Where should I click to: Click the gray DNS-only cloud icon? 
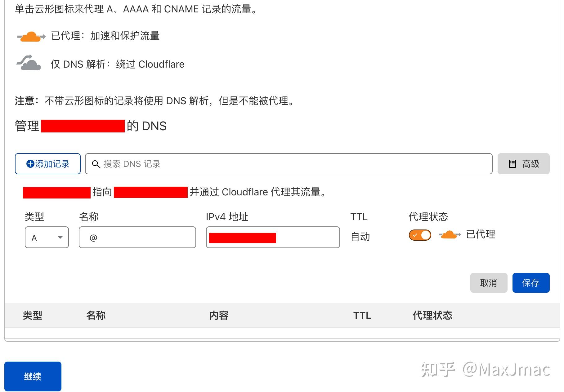[x=29, y=63]
